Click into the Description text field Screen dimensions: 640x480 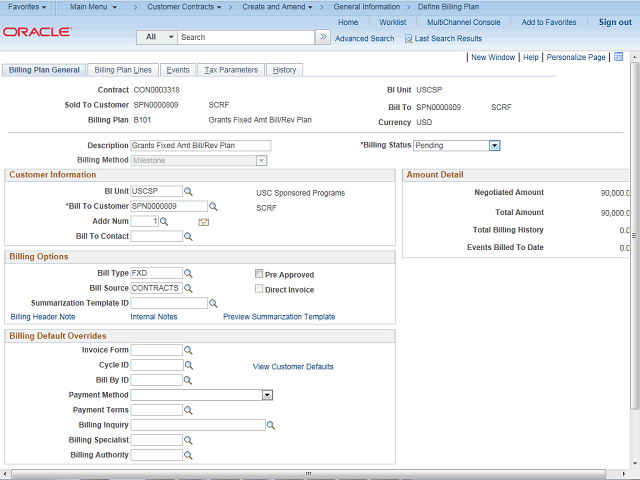tap(200, 145)
